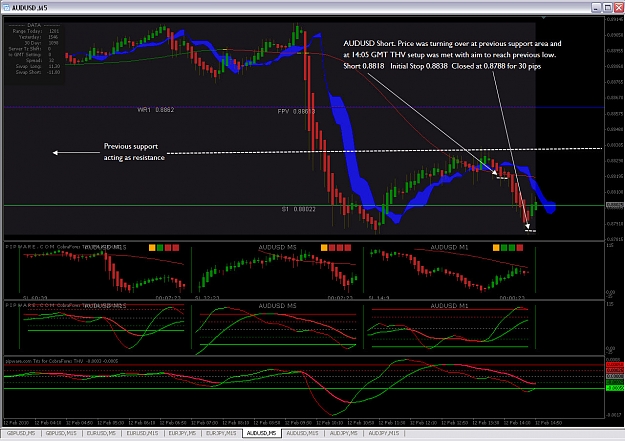Click the 'Range Today:' row in DATA panel
Screen dimensions: 625x441
click(x=36, y=31)
